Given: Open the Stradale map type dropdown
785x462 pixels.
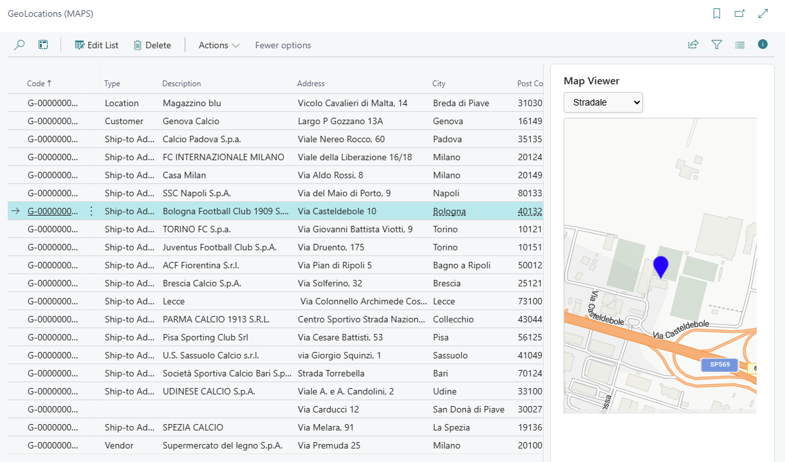Looking at the screenshot, I should point(603,102).
